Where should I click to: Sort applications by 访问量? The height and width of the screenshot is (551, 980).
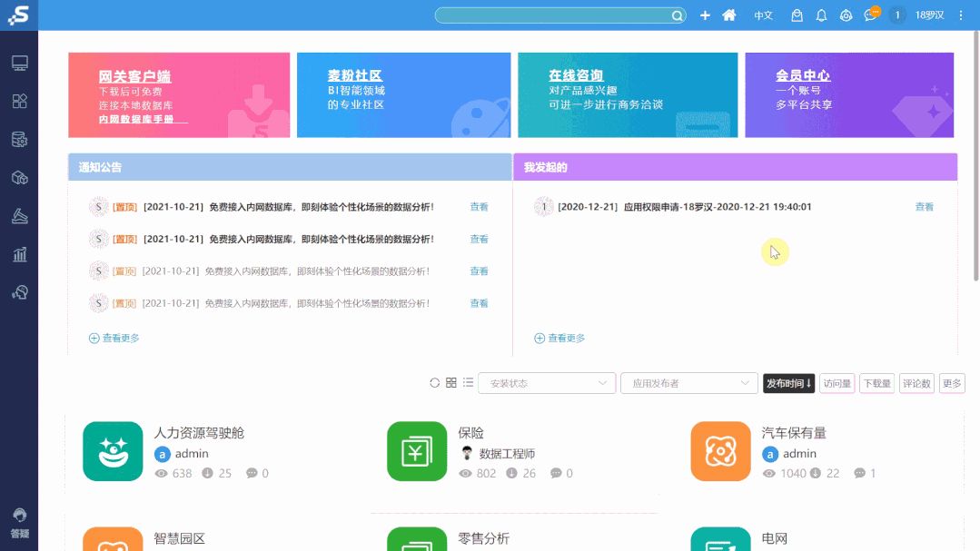(x=836, y=383)
